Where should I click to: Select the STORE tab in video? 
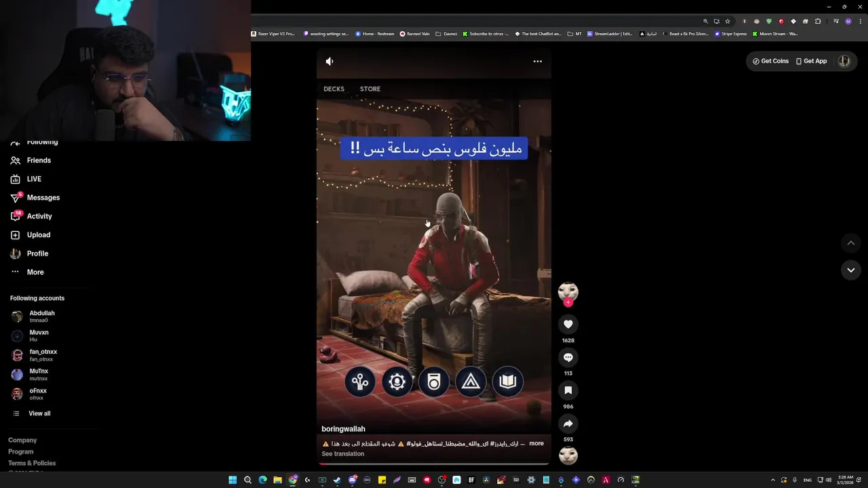[370, 89]
